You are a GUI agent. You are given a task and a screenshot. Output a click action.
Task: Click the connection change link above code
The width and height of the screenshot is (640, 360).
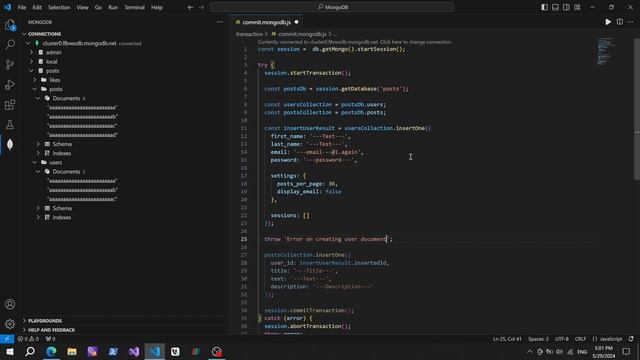(x=354, y=42)
